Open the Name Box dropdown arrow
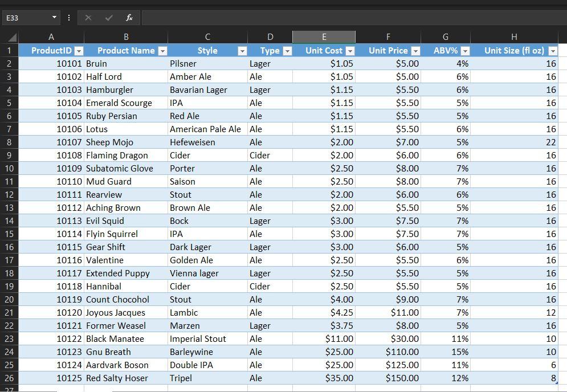 point(55,18)
